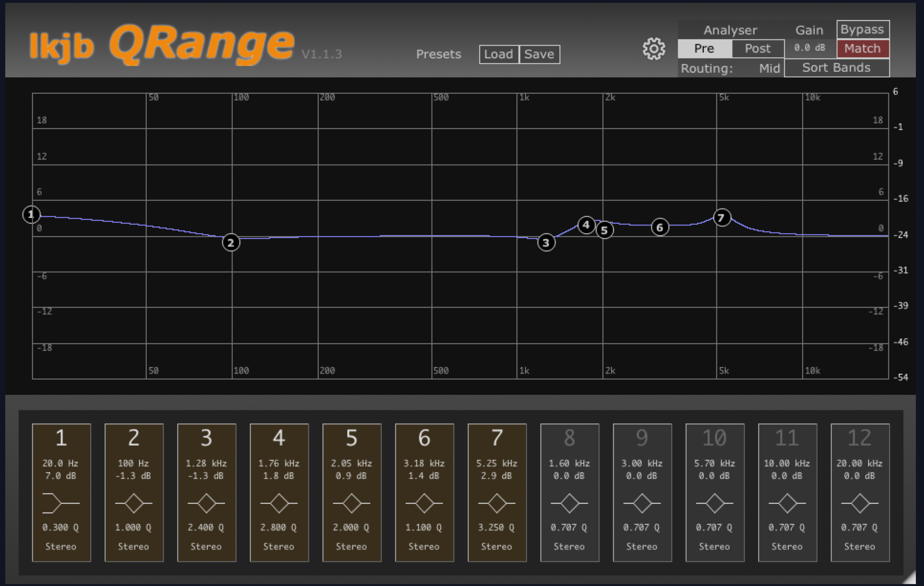Click band 5 gain value 0.9 dB

tap(352, 476)
